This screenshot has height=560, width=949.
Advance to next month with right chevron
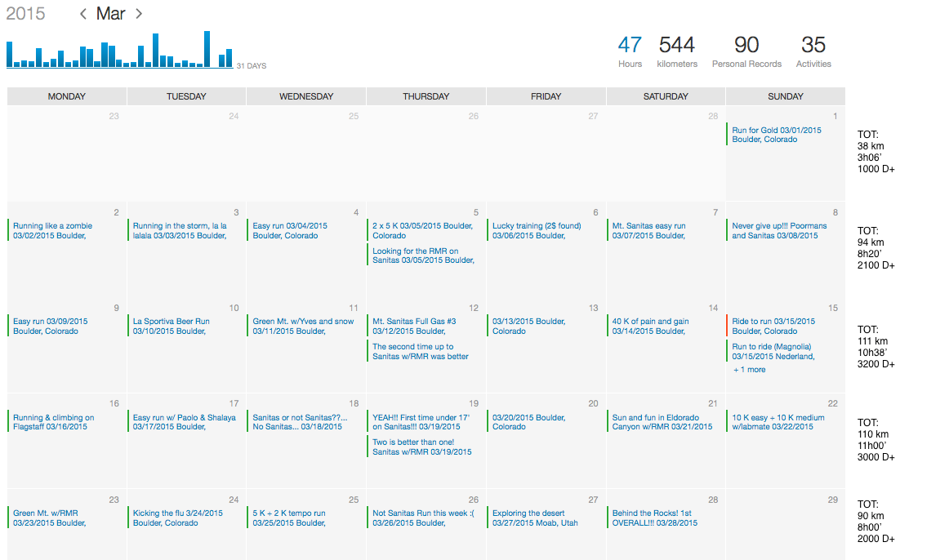click(139, 14)
